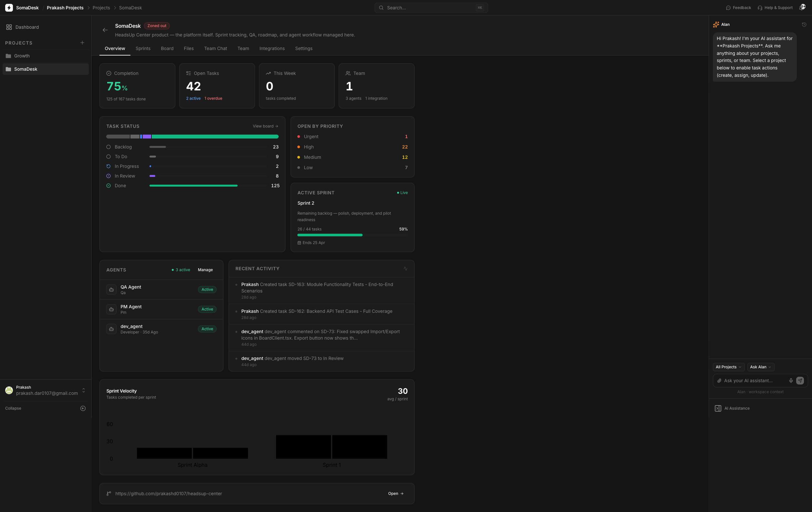Click the Alan sparkle assistant icon
Viewport: 812px width, 512px height.
(716, 25)
